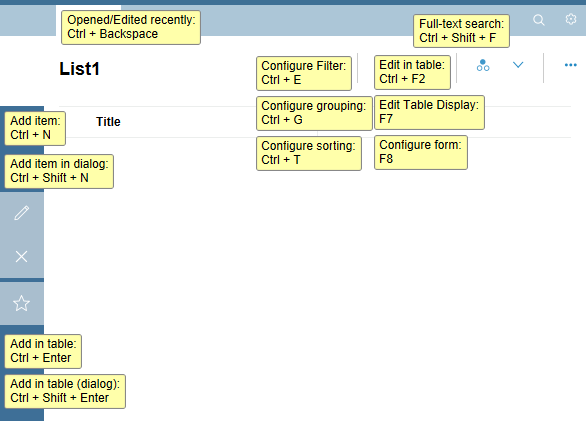Open the three-dots more options menu

[571, 65]
